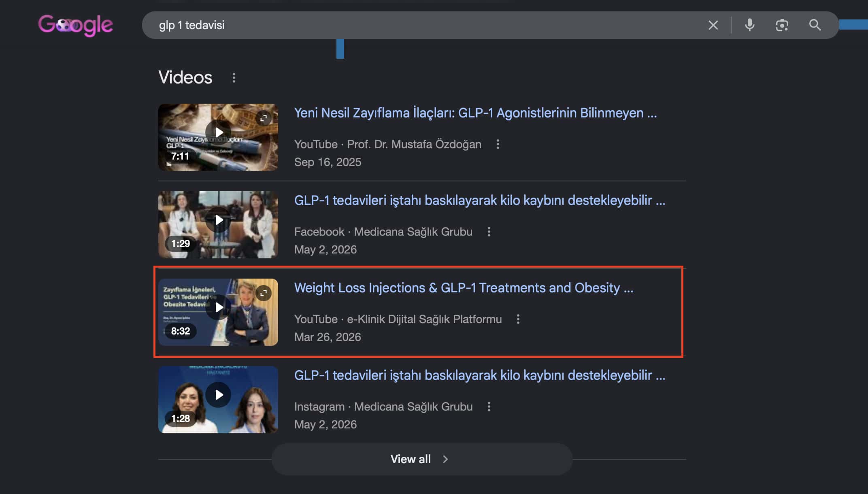Click 'YouTube · Prof. Dr. Mustafa Özdoğan' source text
868x494 pixels.
(x=388, y=144)
